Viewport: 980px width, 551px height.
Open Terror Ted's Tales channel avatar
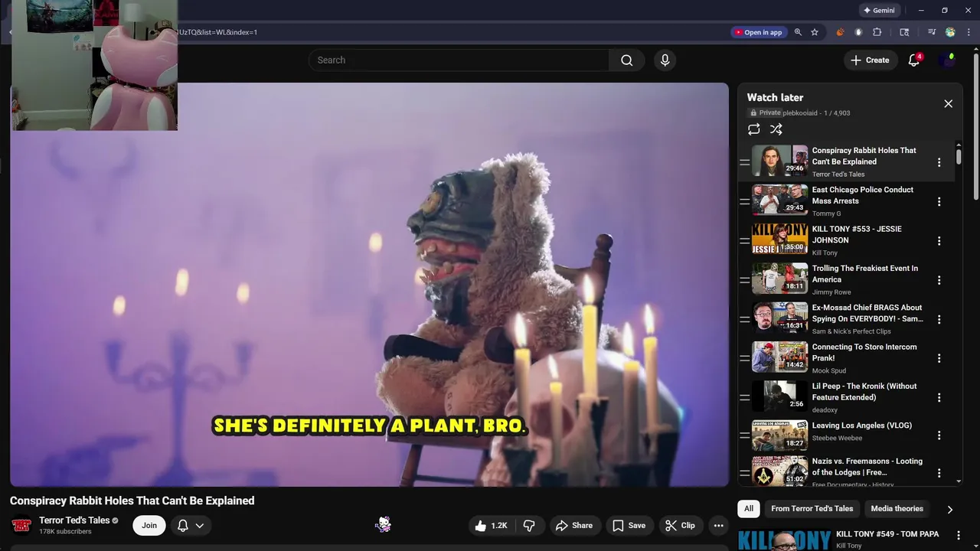(21, 526)
